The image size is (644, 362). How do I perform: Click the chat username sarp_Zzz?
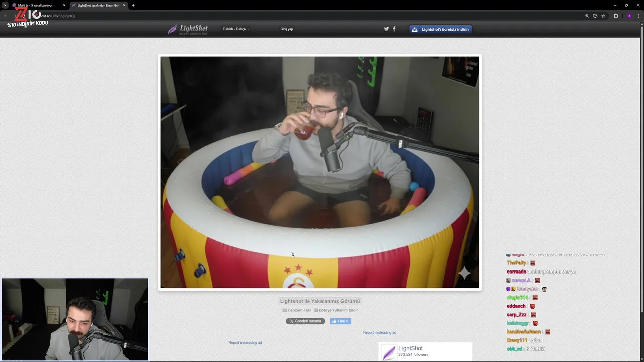[x=517, y=315]
